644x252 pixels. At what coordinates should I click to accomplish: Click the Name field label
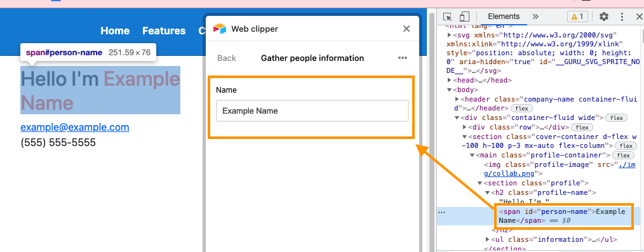[x=226, y=90]
